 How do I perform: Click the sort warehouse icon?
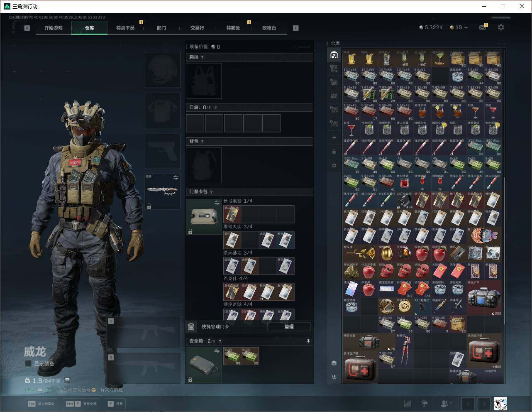(334, 377)
